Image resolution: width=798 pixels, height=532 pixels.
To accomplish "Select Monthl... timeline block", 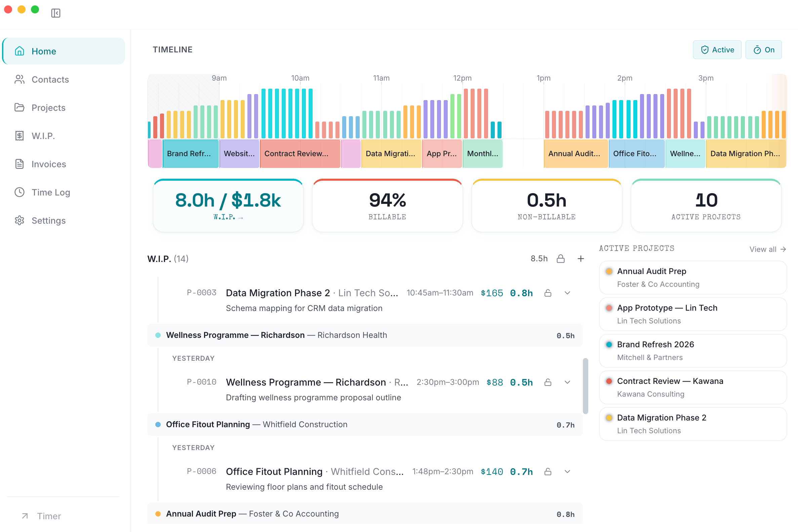I will point(483,154).
